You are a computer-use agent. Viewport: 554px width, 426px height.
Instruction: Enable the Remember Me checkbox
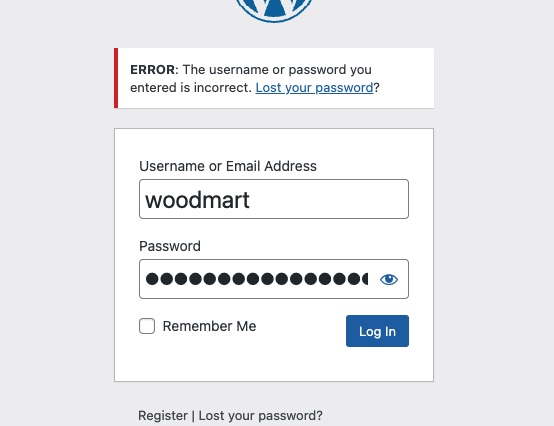tap(147, 326)
